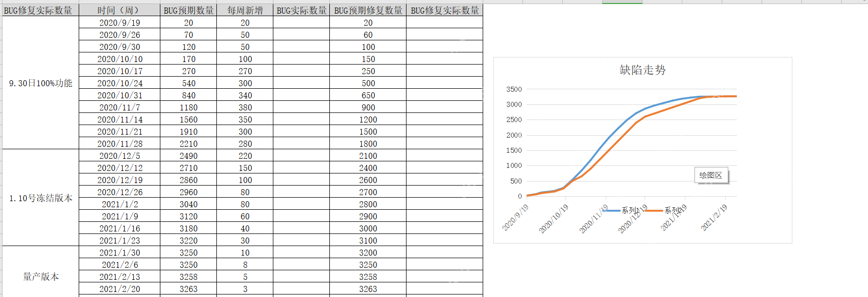Click the chart y-axis label 3500
This screenshot has width=868, height=297.
tap(514, 89)
